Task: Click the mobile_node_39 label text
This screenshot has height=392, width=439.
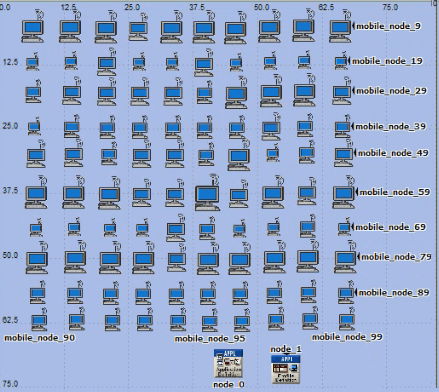Action: (390, 126)
